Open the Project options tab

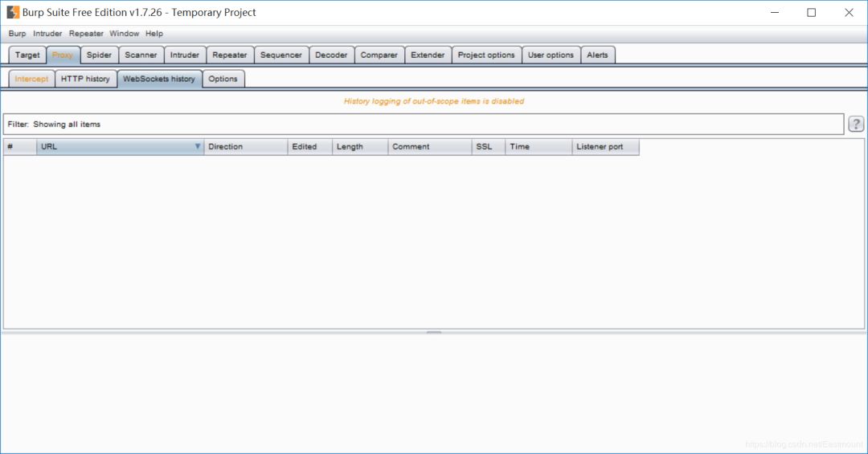[486, 55]
